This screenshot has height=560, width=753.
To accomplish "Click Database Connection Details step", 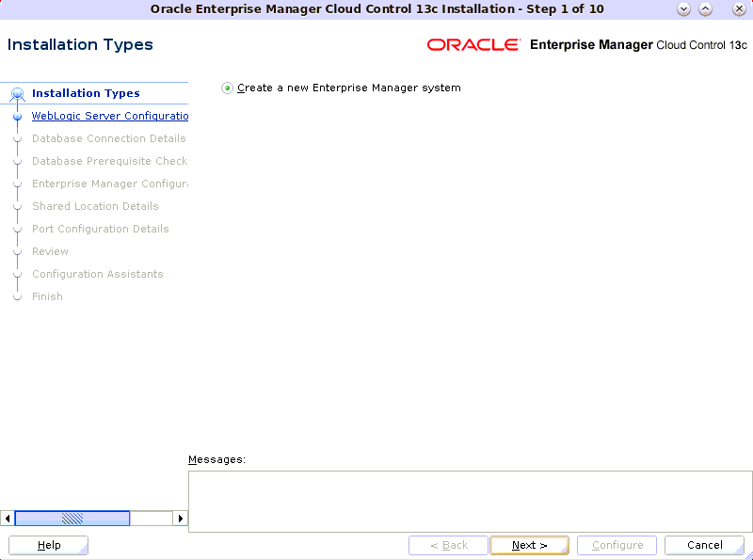I will pos(109,138).
